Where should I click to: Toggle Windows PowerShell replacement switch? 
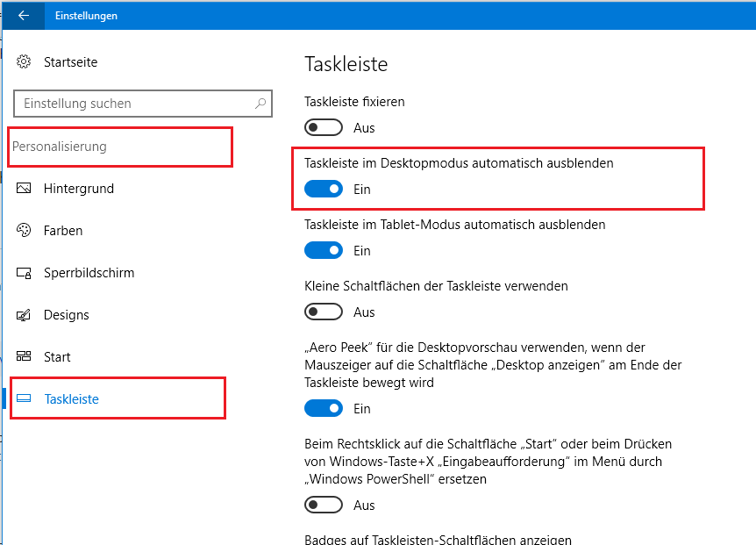[324, 505]
